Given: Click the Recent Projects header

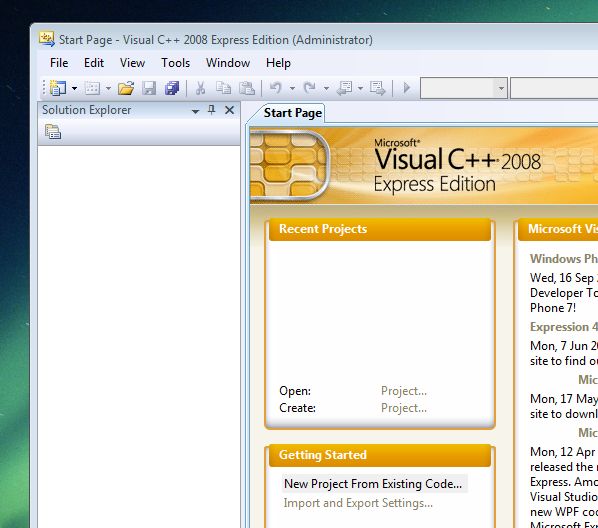Looking at the screenshot, I should coord(380,229).
